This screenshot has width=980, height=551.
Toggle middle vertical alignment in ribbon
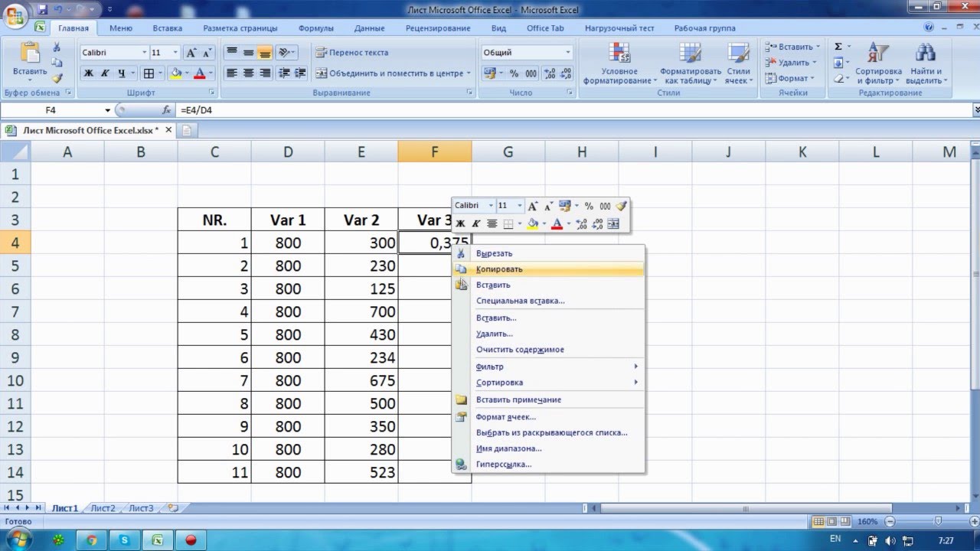point(248,53)
